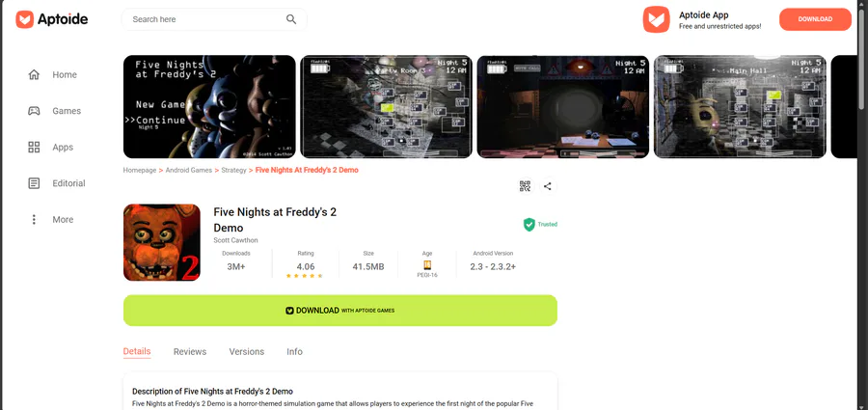Open the Editorial page icon
This screenshot has height=410, width=868.
pyautogui.click(x=34, y=183)
